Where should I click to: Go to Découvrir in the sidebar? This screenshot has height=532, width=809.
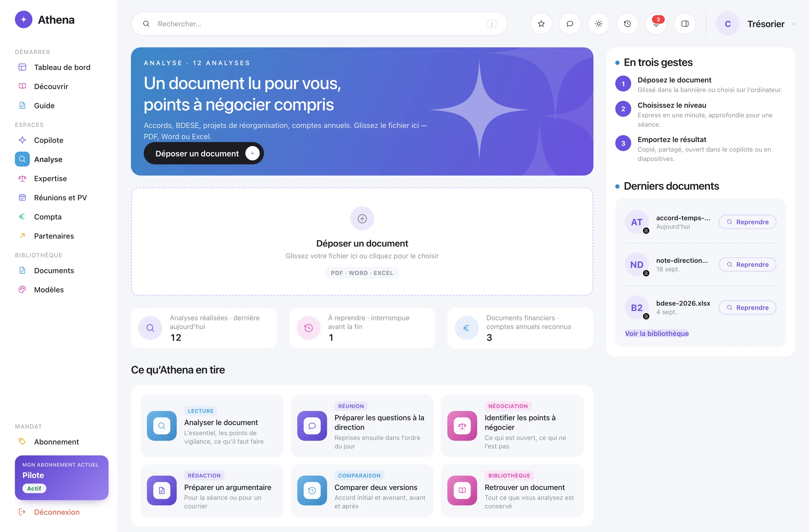(61, 86)
